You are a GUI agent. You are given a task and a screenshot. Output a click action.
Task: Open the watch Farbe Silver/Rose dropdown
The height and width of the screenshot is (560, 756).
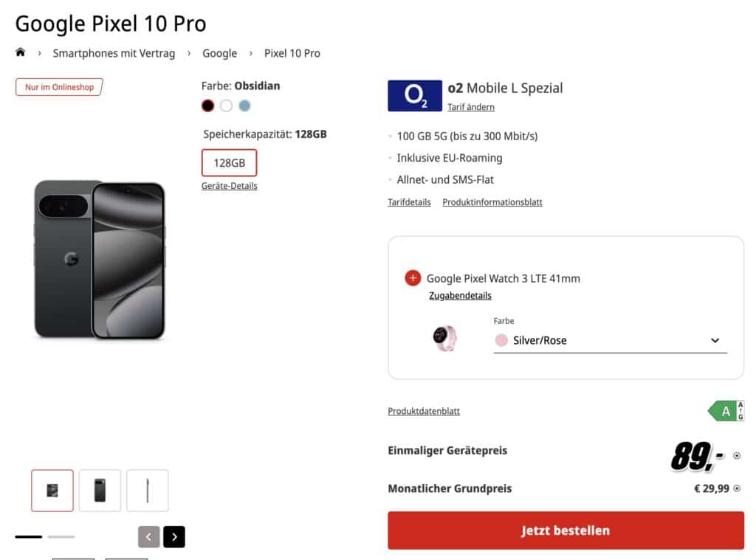point(610,340)
